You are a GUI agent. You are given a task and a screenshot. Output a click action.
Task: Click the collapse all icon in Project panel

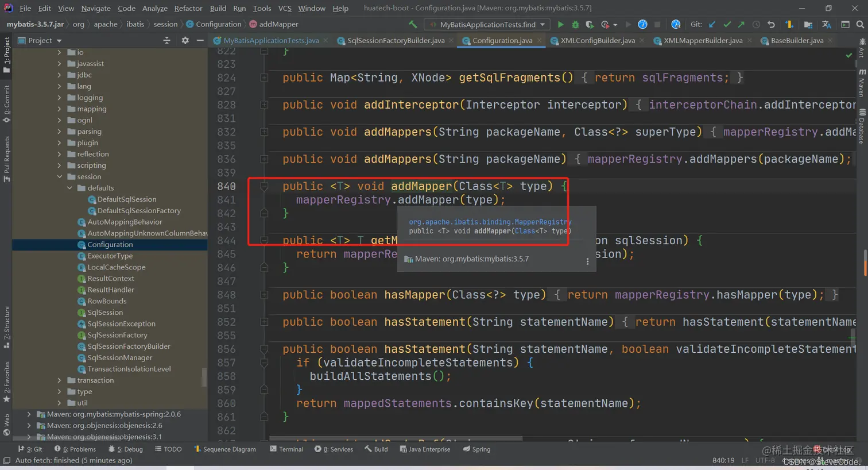tap(166, 40)
